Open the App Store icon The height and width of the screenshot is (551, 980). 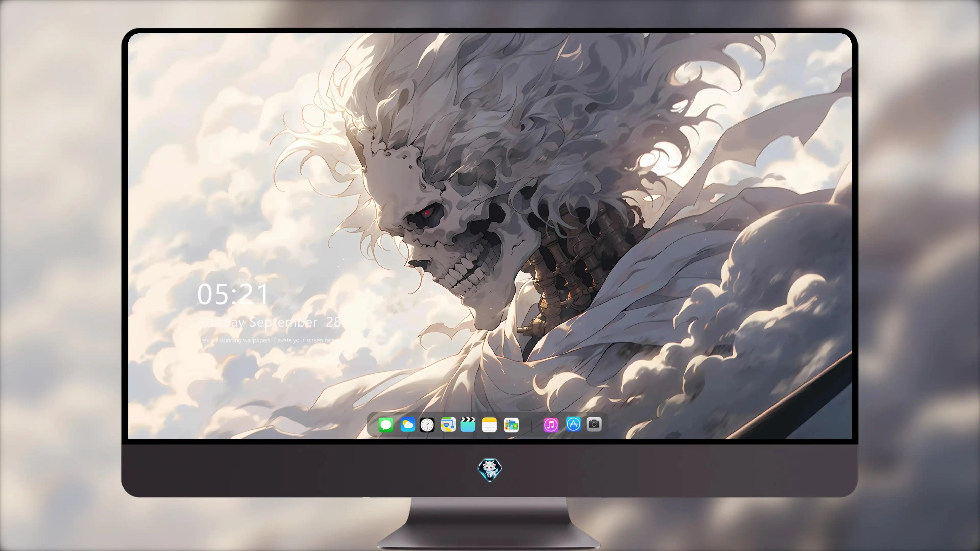573,424
